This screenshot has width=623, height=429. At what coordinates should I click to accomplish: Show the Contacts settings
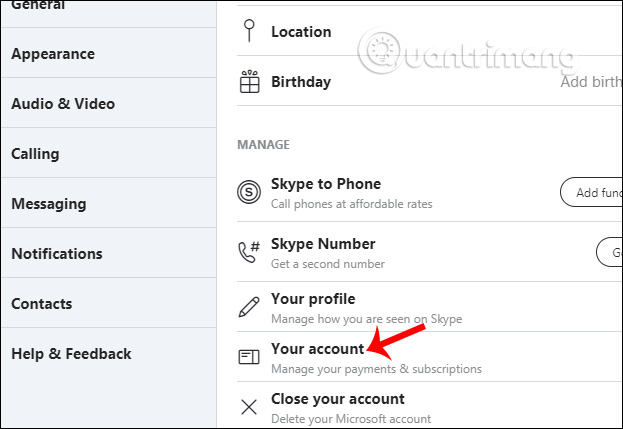tap(42, 304)
